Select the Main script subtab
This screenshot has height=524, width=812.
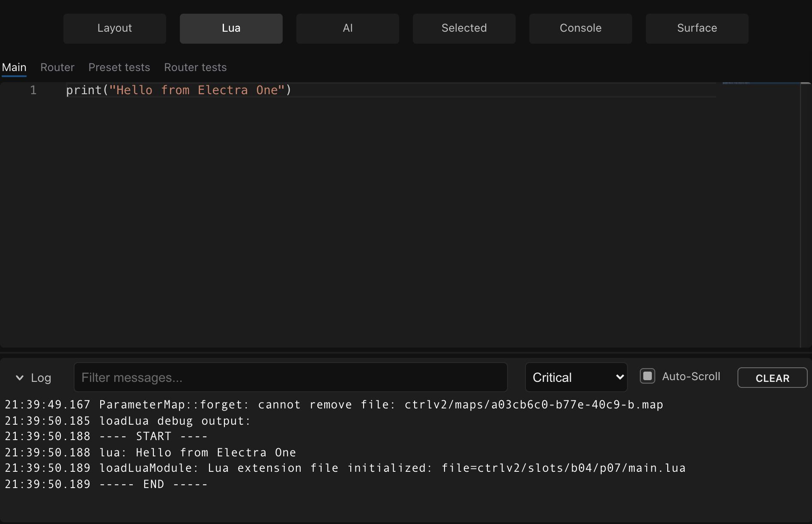pyautogui.click(x=14, y=67)
